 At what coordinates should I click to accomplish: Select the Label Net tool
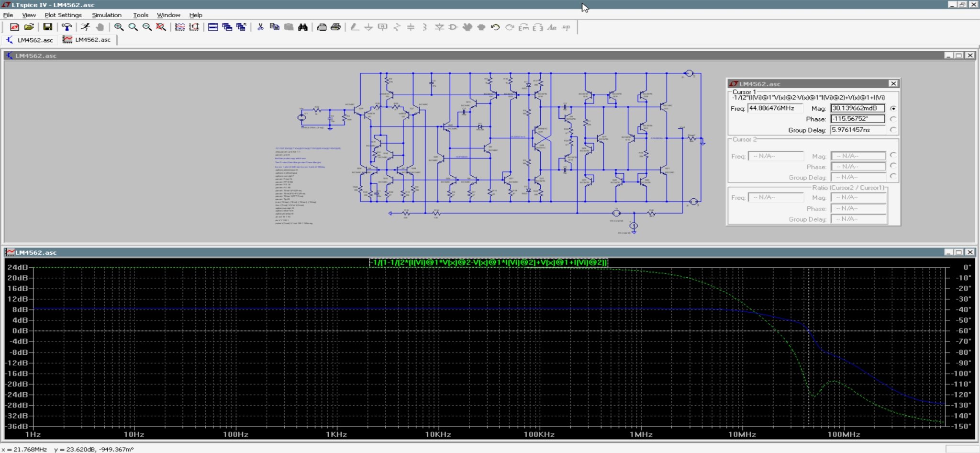[x=383, y=27]
